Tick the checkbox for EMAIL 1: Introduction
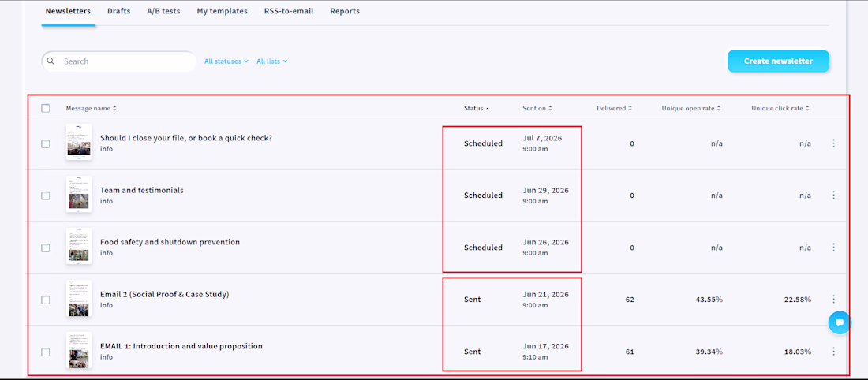The width and height of the screenshot is (868, 380). 46,352
